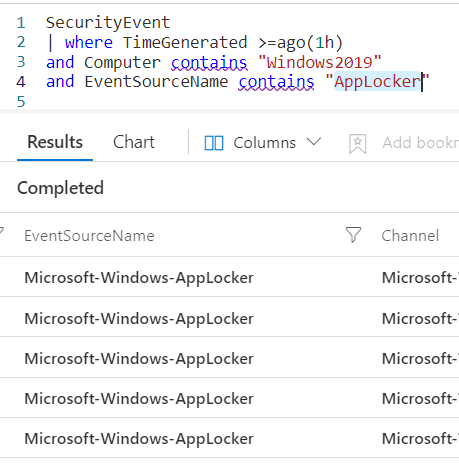Click the first row's Channel cell
The height and width of the screenshot is (467, 459).
pos(420,278)
